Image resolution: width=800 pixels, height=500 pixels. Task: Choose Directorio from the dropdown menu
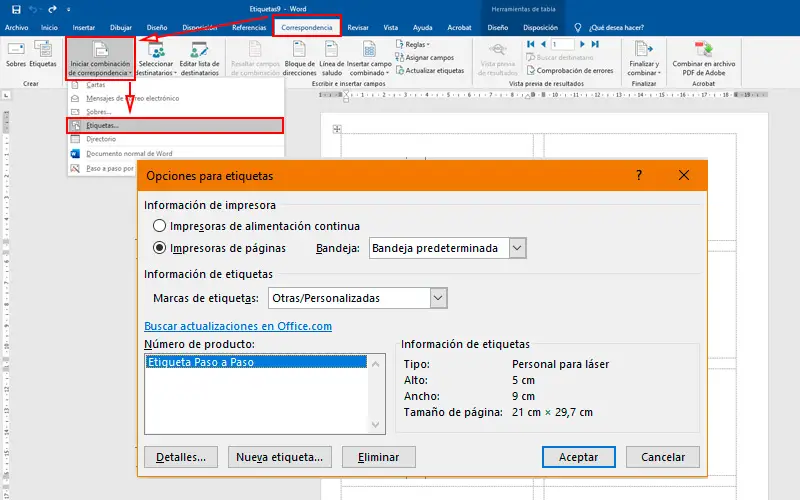[x=176, y=139]
